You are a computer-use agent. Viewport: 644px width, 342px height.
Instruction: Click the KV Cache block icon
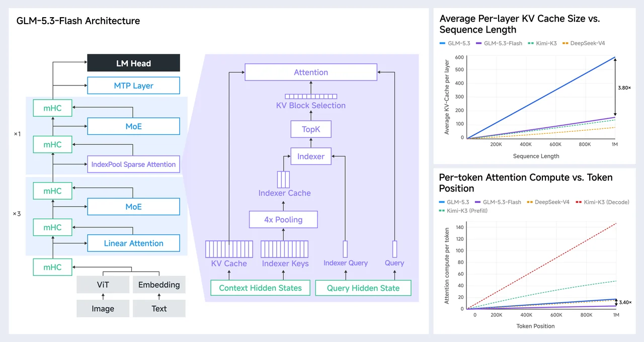click(229, 249)
